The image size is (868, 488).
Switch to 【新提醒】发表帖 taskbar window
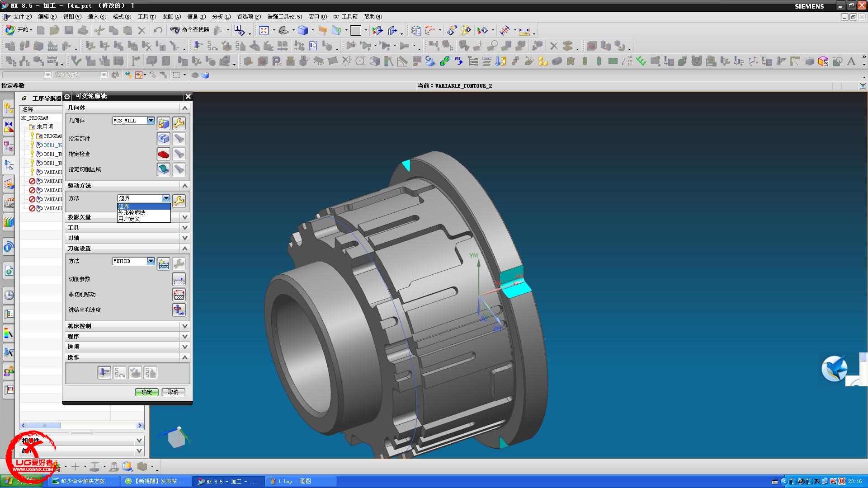point(156,481)
